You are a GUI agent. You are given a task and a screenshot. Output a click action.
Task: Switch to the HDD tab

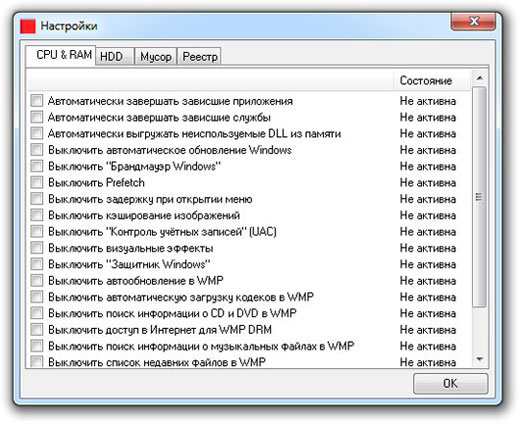(114, 56)
